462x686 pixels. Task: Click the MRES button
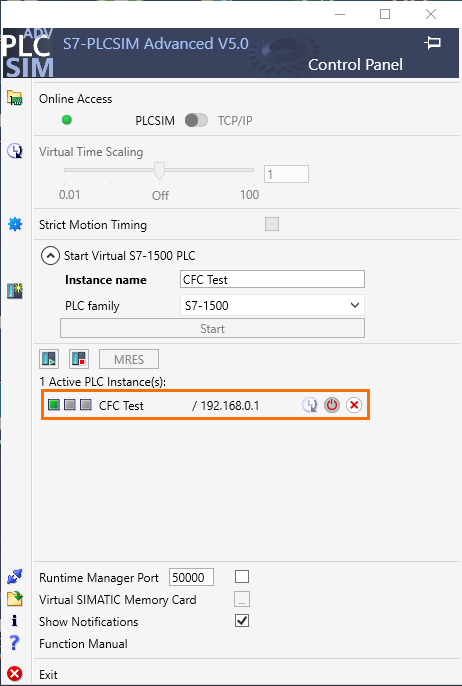click(129, 359)
